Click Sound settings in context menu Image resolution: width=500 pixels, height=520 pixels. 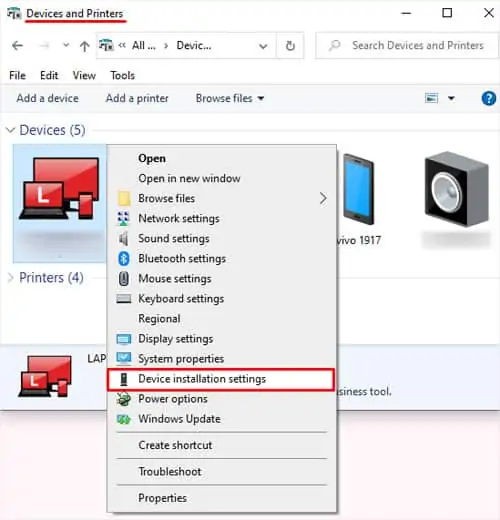[x=221, y=238]
